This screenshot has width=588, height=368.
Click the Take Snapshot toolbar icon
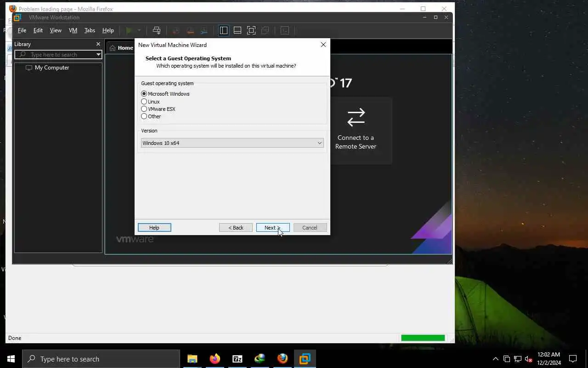pyautogui.click(x=175, y=30)
